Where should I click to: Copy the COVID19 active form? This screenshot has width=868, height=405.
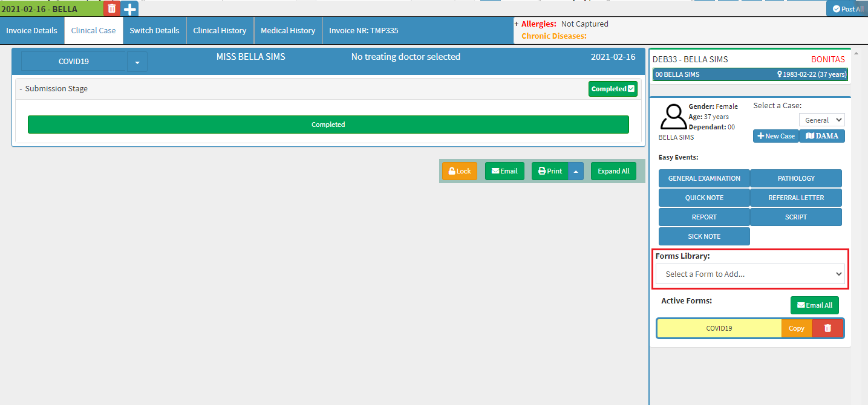coord(797,328)
